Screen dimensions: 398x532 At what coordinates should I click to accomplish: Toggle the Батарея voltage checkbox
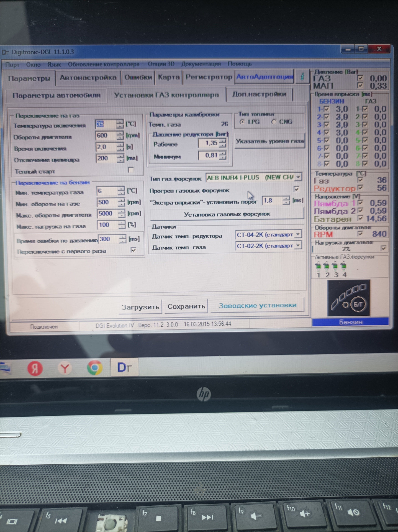click(360, 218)
